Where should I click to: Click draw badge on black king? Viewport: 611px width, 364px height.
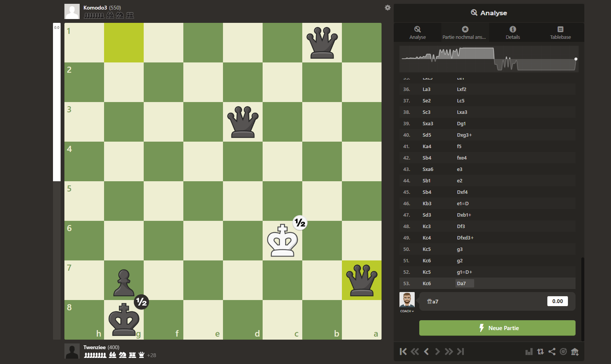click(141, 302)
